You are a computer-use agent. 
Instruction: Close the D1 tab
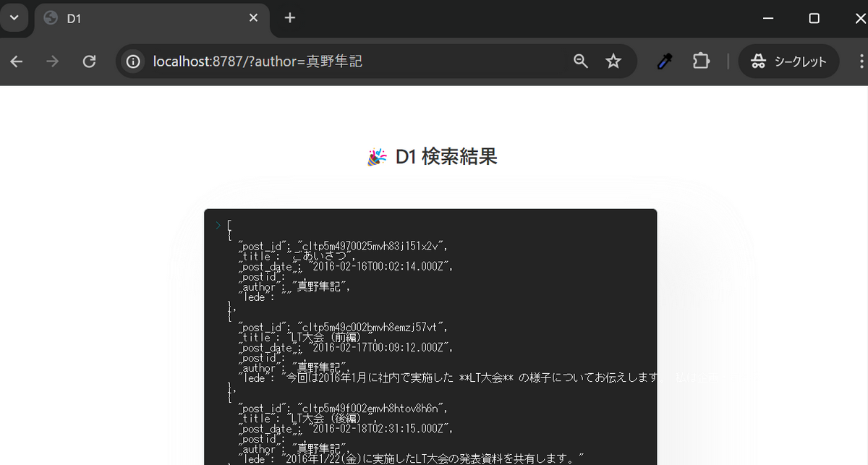[x=253, y=18]
